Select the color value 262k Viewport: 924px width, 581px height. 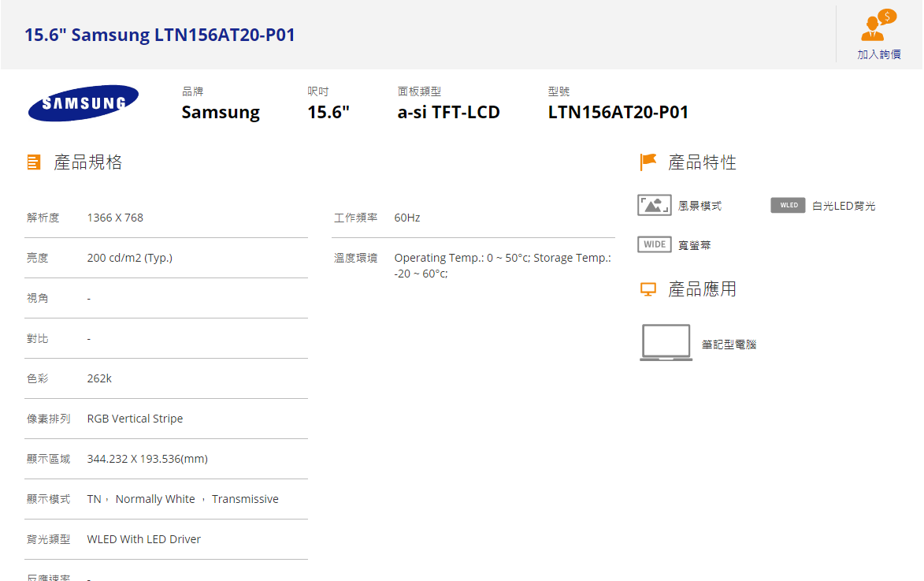pos(99,378)
